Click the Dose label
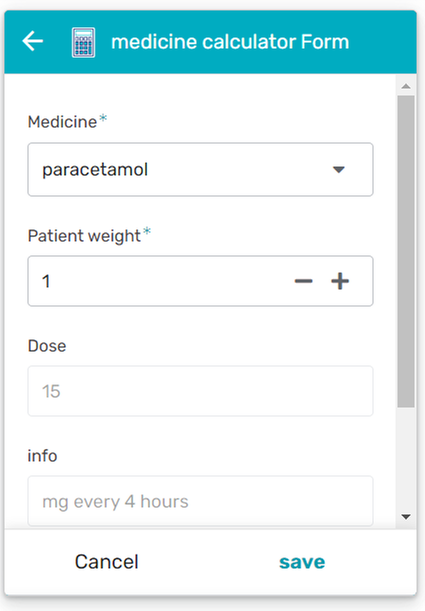The width and height of the screenshot is (425, 611). point(47,346)
